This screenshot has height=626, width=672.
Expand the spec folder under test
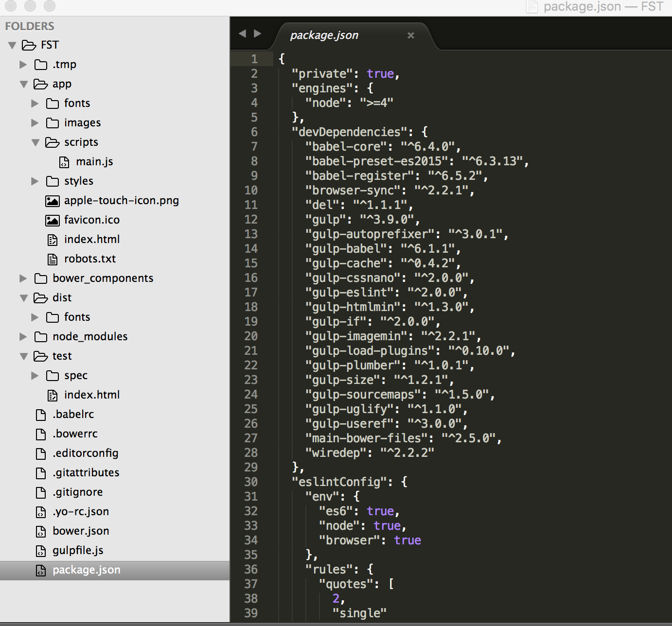click(34, 375)
